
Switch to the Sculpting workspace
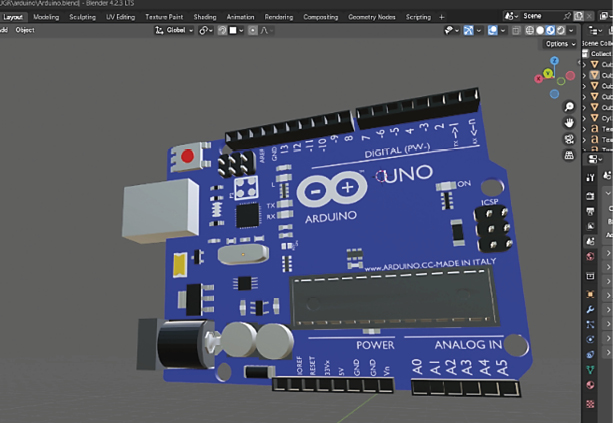82,17
